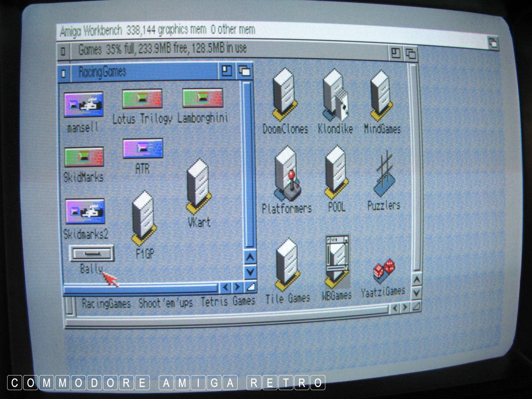The height and width of the screenshot is (399, 532).
Task: Select the Skidmarks2 game icon
Action: point(85,211)
